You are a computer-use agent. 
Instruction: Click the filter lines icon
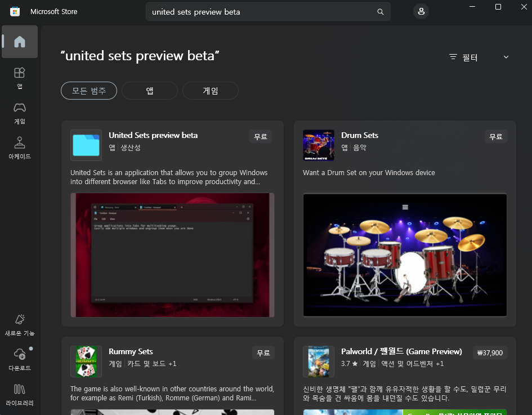click(453, 57)
